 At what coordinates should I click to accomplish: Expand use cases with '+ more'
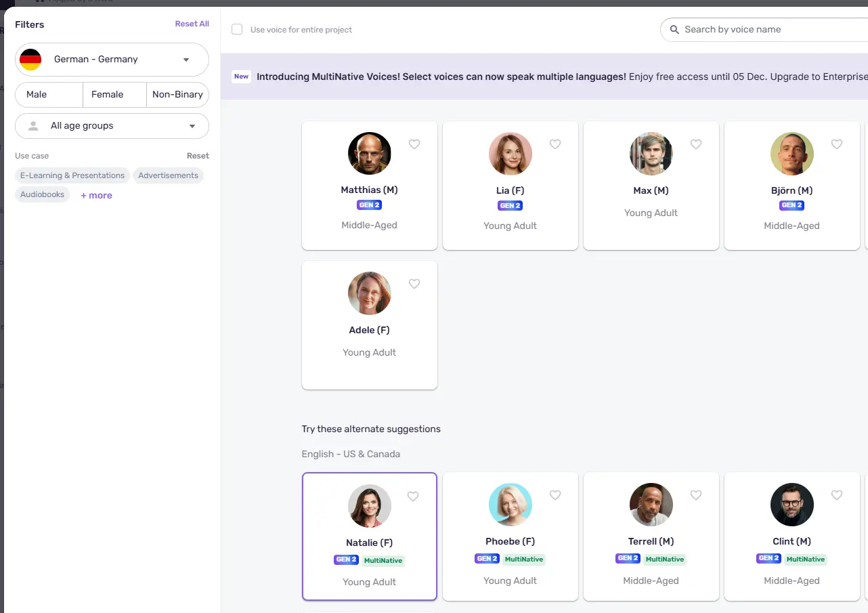point(96,195)
